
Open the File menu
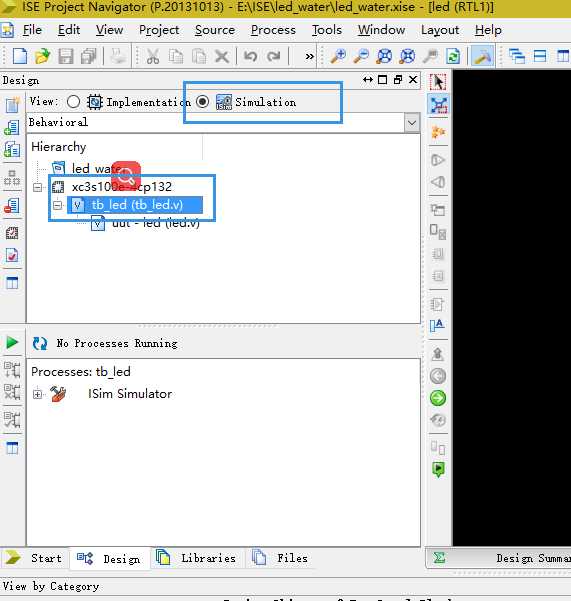32,30
